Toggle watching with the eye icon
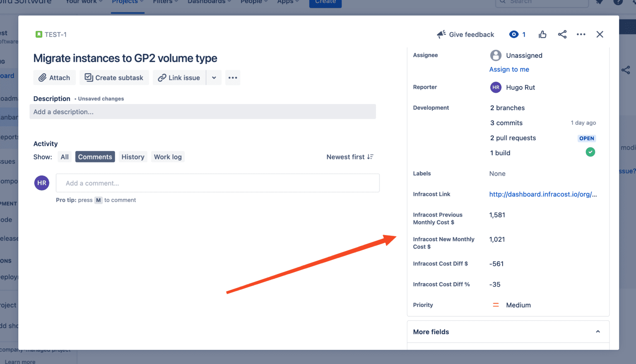The height and width of the screenshot is (364, 636). [x=514, y=34]
